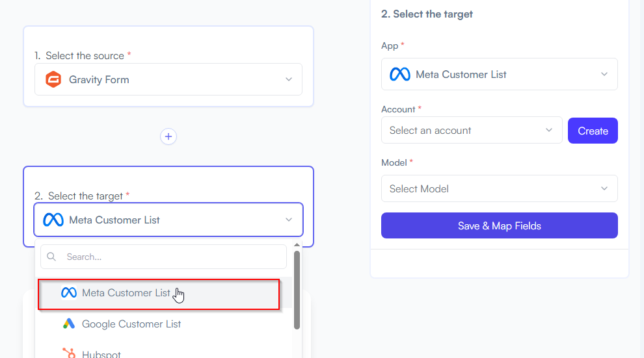Open the Select an account dropdown

click(x=472, y=130)
